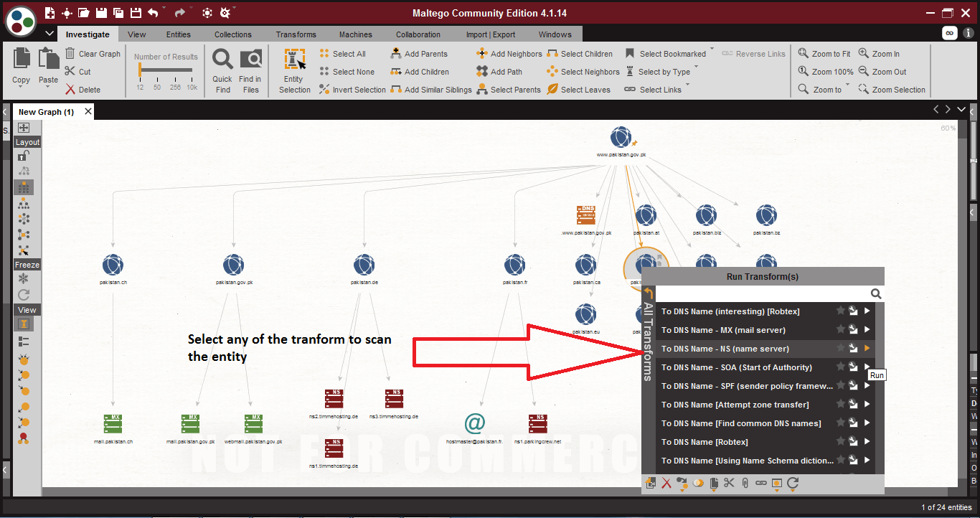Create new graph from title bar icon
980x518 pixels.
(50, 13)
